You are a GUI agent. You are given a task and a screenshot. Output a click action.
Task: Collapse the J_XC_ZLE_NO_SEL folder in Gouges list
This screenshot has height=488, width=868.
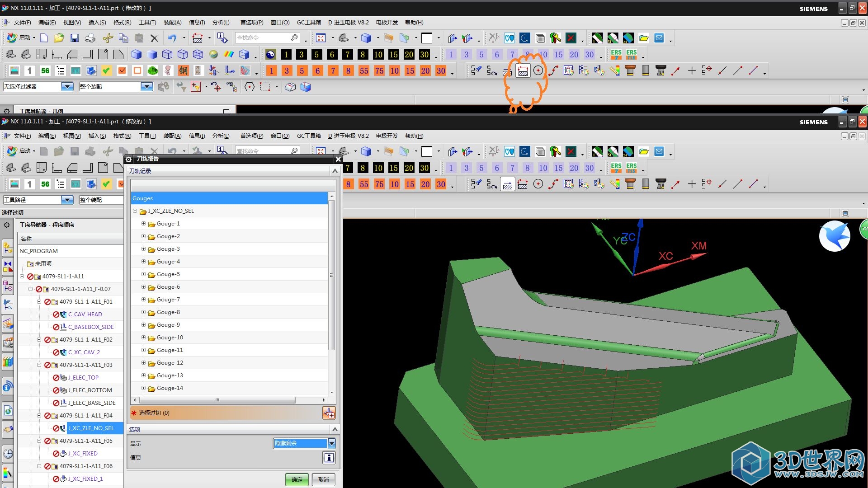[135, 211]
